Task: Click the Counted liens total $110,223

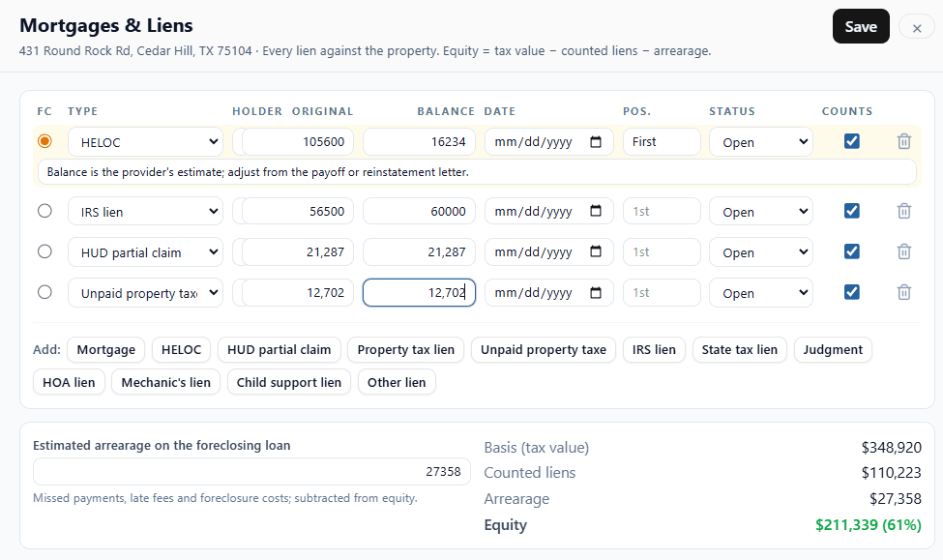Action: coord(892,473)
